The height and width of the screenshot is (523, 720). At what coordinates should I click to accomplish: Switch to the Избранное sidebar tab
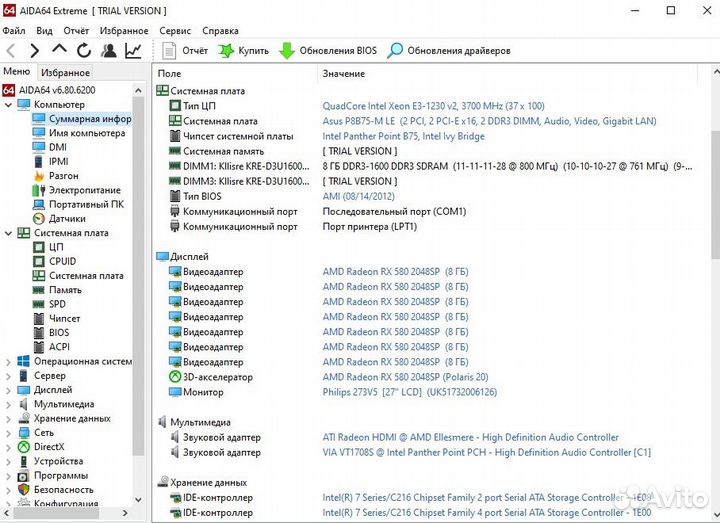65,73
